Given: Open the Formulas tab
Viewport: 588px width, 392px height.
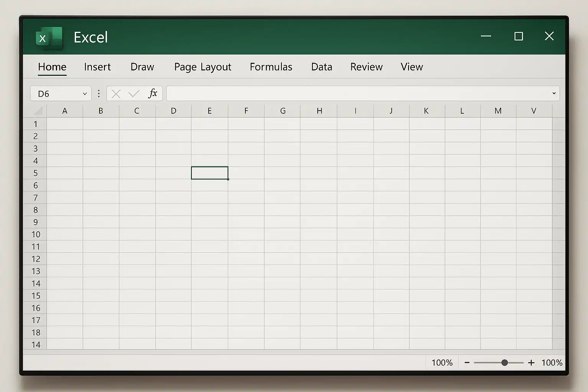Looking at the screenshot, I should tap(271, 67).
